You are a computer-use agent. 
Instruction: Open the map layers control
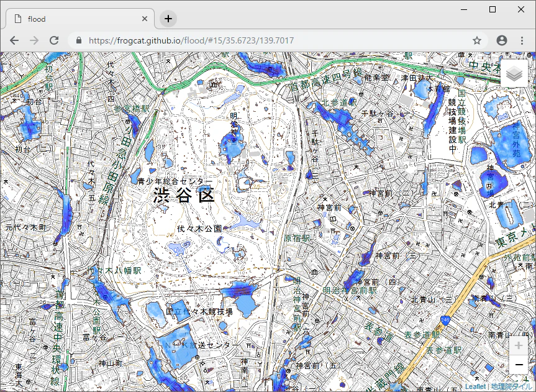[x=514, y=74]
